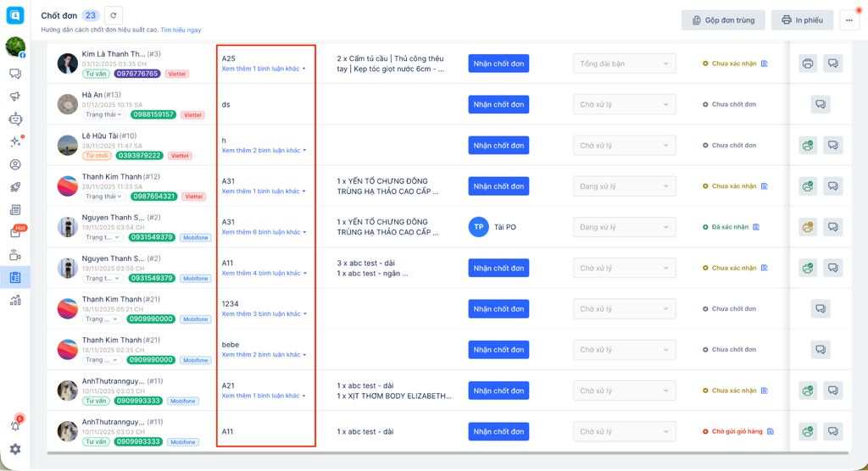The width and height of the screenshot is (868, 471).
Task: Open the megaphone broadcast icon in sidebar
Action: coord(15,97)
